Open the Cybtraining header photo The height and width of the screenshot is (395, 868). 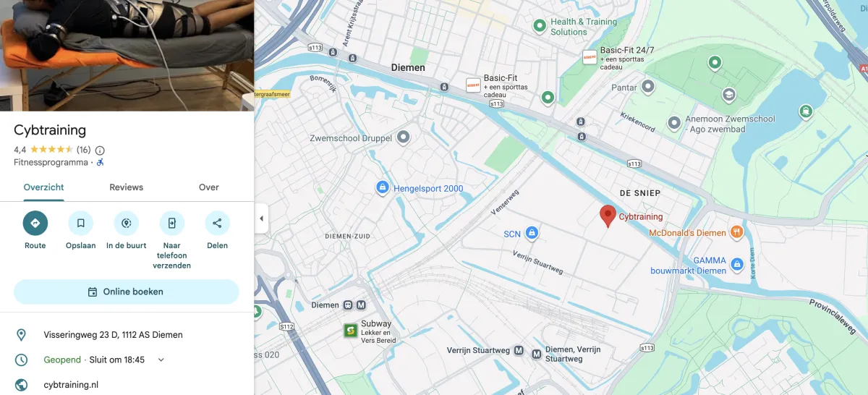(x=127, y=55)
